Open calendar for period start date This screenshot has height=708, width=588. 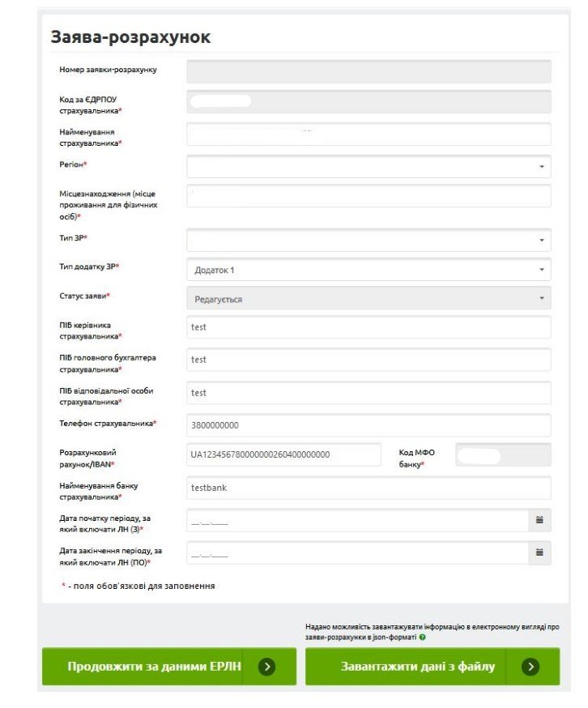539,521
